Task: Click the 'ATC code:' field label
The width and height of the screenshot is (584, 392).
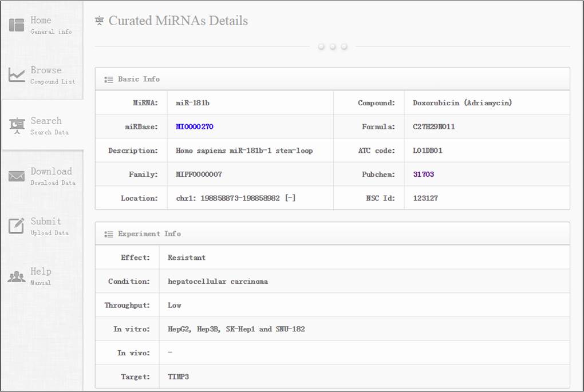Action: (377, 151)
